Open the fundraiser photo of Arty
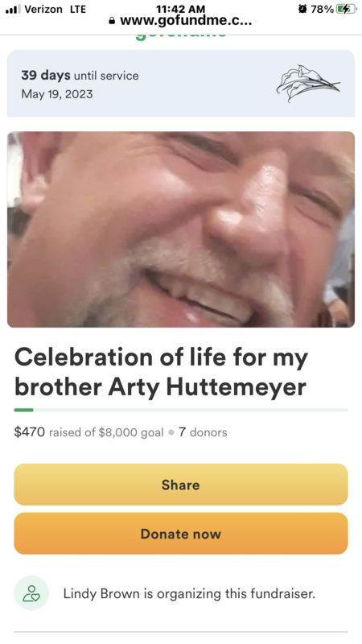362x644 pixels. coord(181,229)
